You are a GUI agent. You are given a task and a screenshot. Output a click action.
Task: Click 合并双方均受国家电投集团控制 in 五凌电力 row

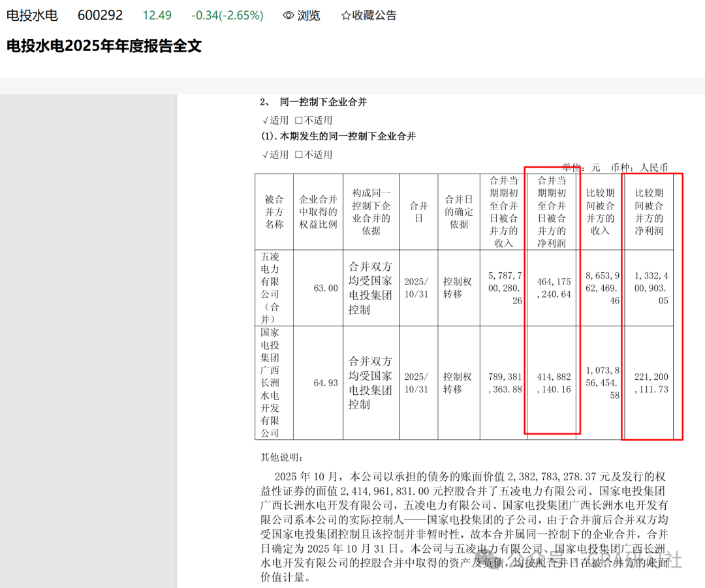pos(371,288)
